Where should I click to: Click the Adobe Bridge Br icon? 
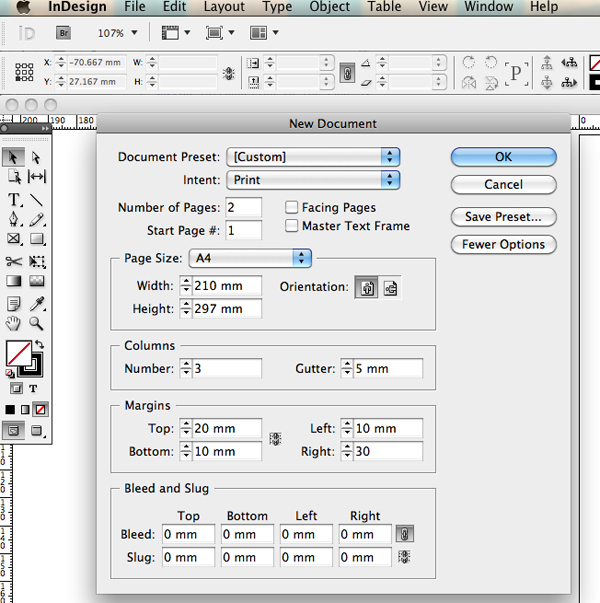pos(64,33)
